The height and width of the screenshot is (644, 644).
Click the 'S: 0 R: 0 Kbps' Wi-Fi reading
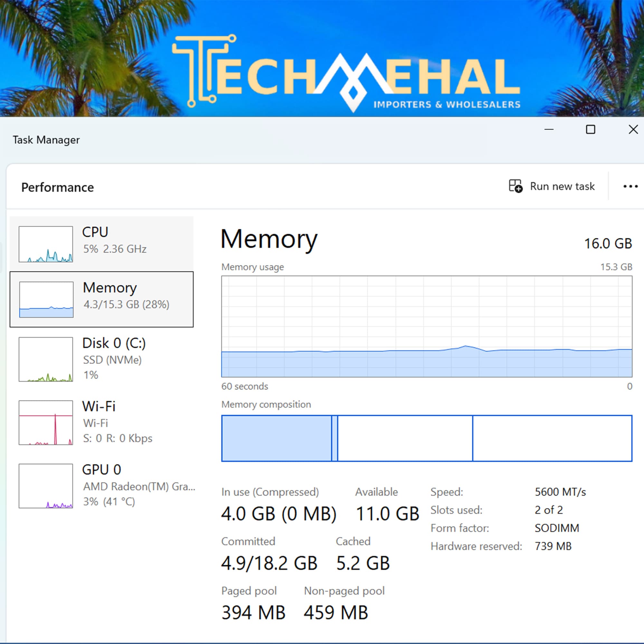[118, 438]
